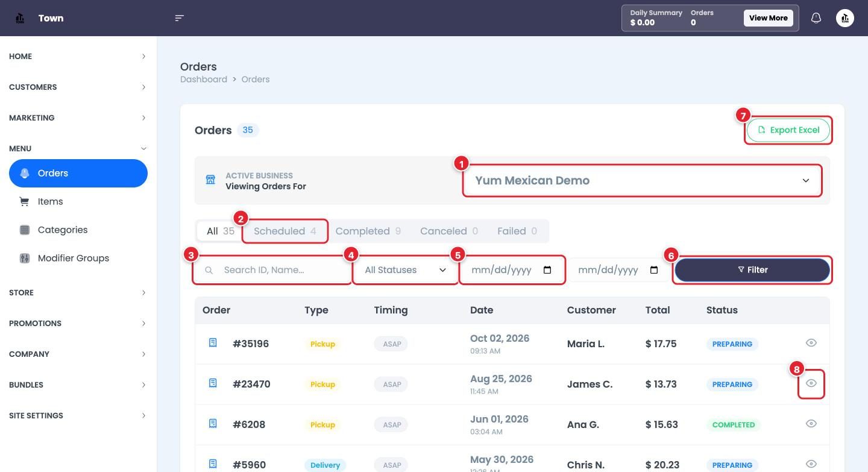
Task: Expand the SITE SETTINGS sidebar section
Action: coord(78,415)
